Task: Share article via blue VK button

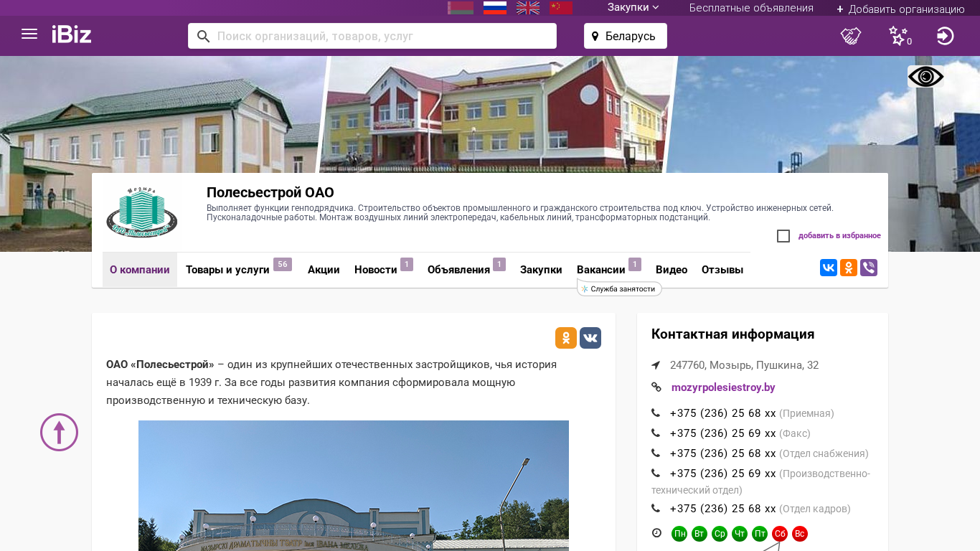Action: [x=590, y=338]
